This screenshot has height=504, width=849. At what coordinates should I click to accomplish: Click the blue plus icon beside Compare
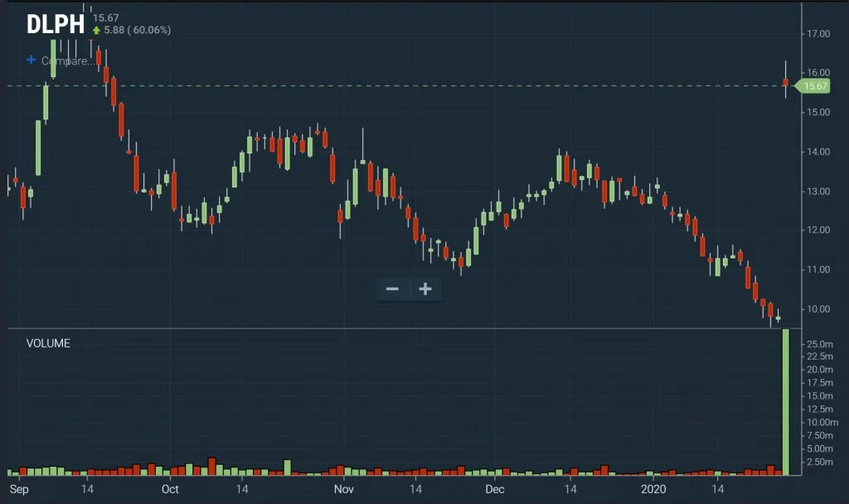click(32, 60)
